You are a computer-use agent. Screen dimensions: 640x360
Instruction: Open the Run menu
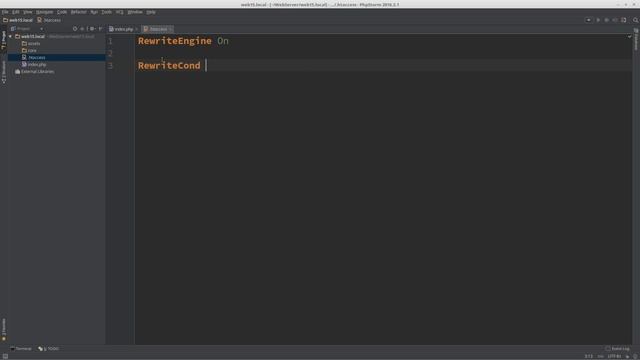click(x=94, y=12)
